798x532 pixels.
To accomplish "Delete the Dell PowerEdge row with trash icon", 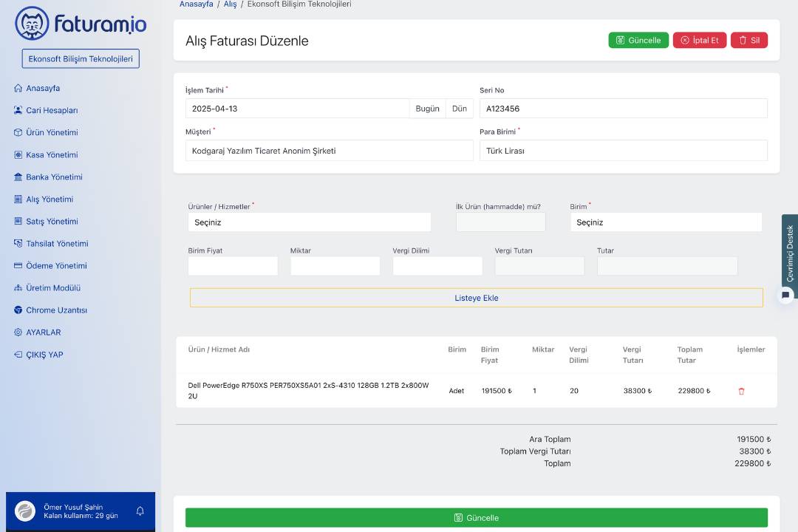I will tap(741, 391).
